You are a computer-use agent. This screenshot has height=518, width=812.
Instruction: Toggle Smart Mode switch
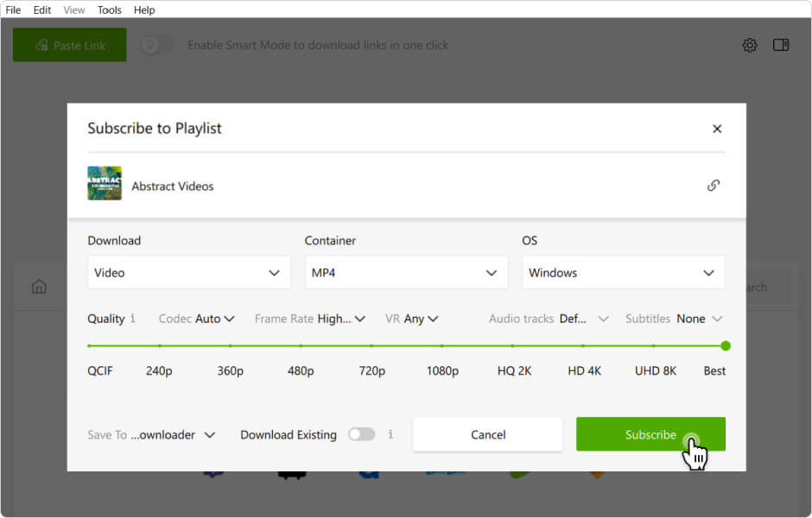click(x=156, y=45)
